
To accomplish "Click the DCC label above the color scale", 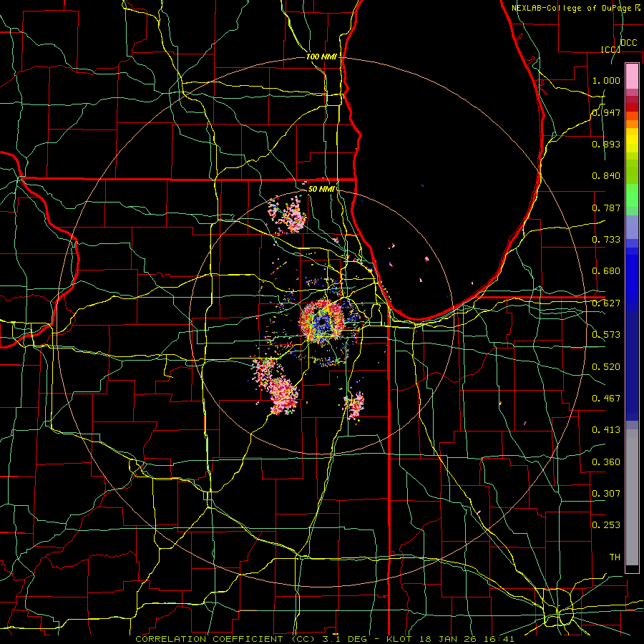I will click(628, 43).
